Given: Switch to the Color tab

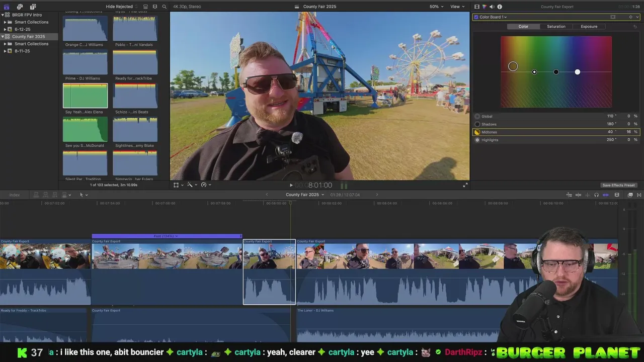Looking at the screenshot, I should coord(523,26).
